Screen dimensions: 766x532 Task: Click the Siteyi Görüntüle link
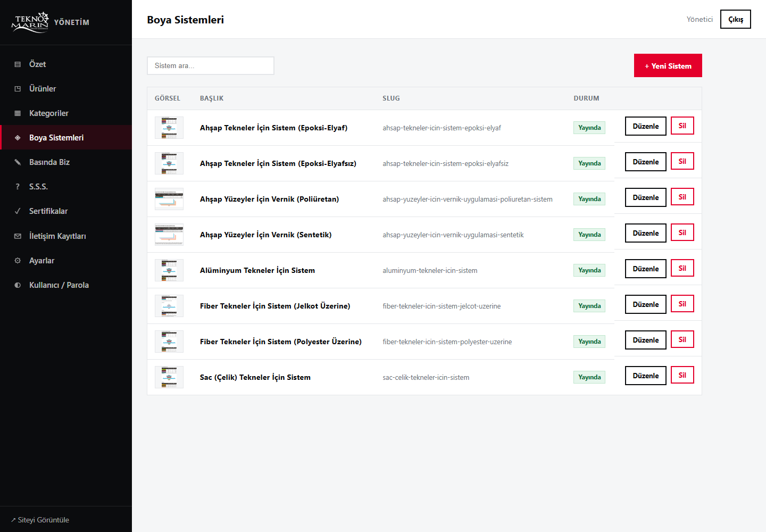click(40, 520)
